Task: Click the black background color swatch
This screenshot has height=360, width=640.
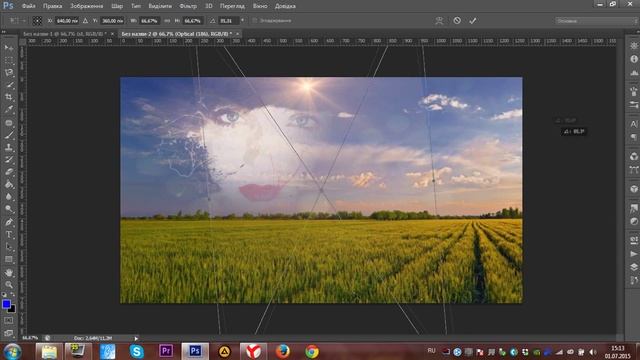Action: [x=12, y=309]
